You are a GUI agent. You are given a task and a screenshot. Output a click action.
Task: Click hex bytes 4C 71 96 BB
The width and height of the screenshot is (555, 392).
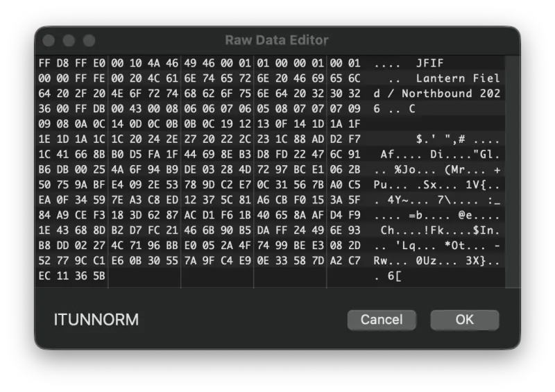pos(144,246)
